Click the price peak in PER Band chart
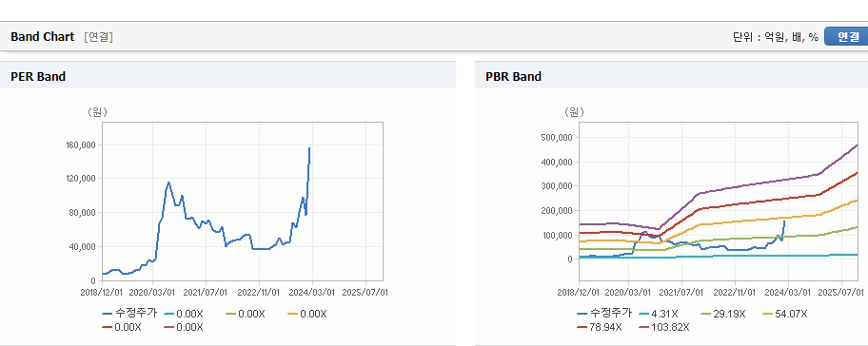This screenshot has height=346, width=868. [x=309, y=148]
